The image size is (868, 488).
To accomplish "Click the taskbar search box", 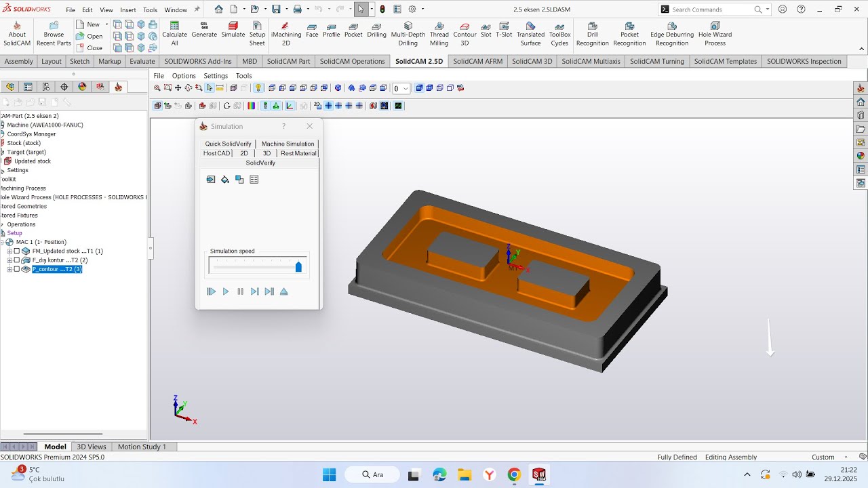I will [x=372, y=474].
